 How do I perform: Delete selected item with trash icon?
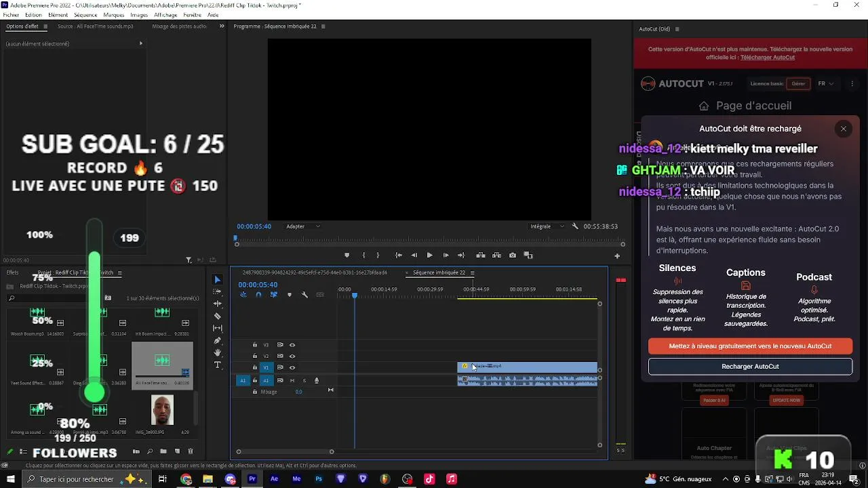pyautogui.click(x=191, y=451)
